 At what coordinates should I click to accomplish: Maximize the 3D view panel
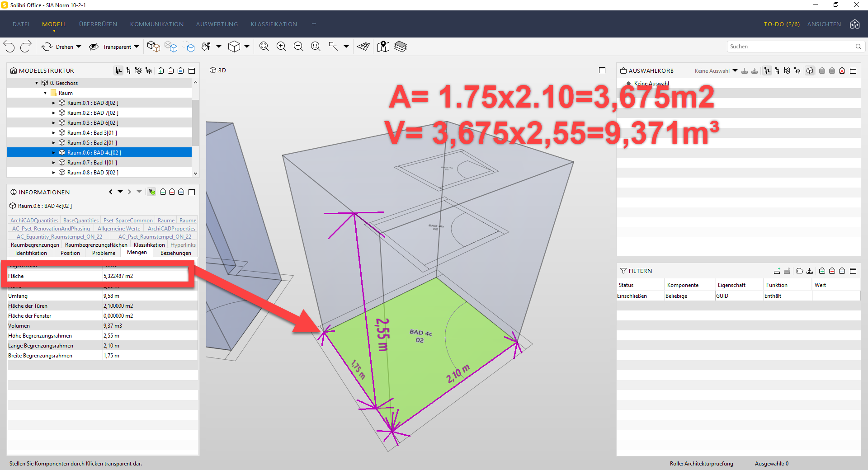602,70
